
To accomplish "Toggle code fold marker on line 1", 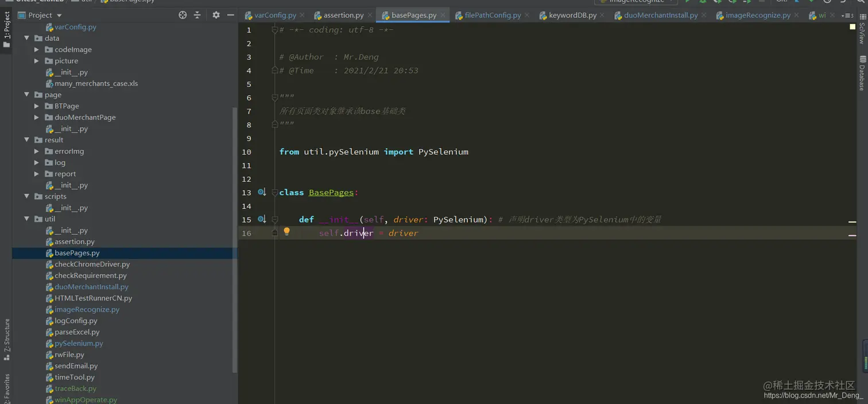I will pyautogui.click(x=275, y=30).
